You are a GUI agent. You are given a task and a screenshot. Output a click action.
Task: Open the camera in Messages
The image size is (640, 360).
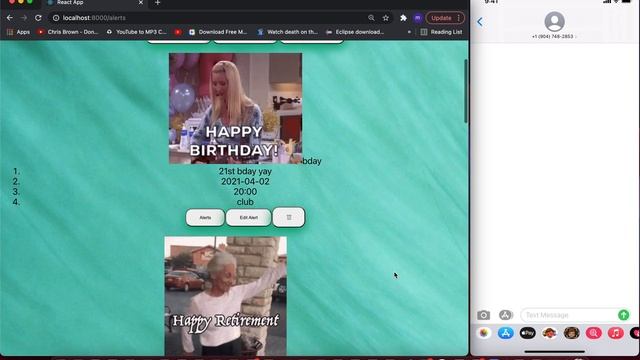point(484,315)
